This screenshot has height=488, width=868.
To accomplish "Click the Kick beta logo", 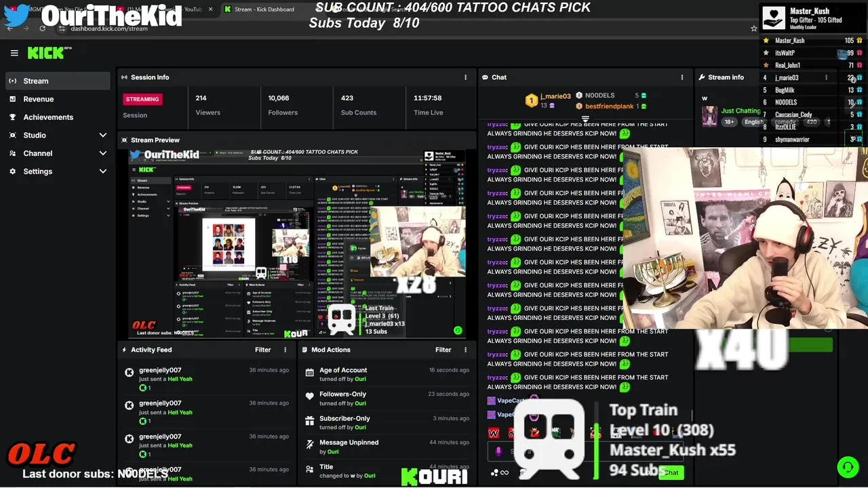I will click(50, 53).
